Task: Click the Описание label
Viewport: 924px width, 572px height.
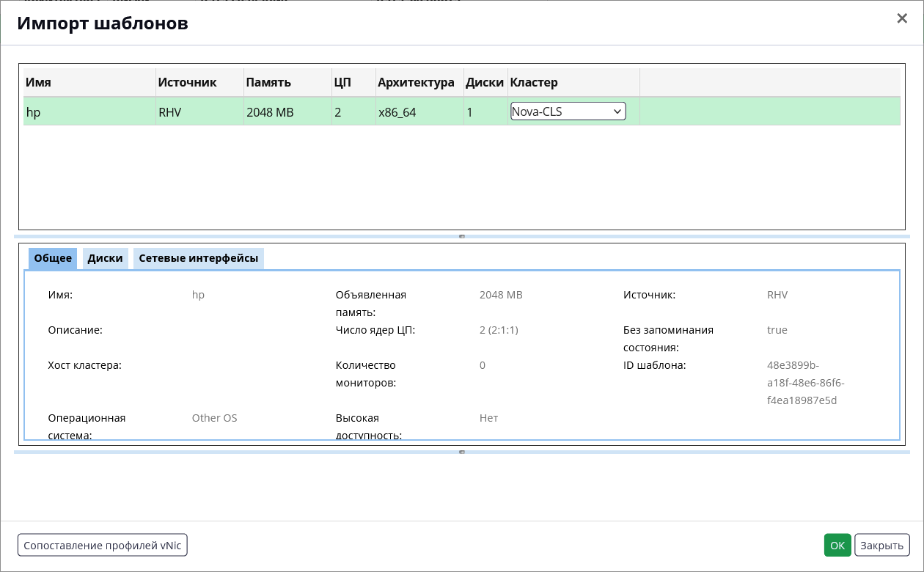Action: (76, 330)
